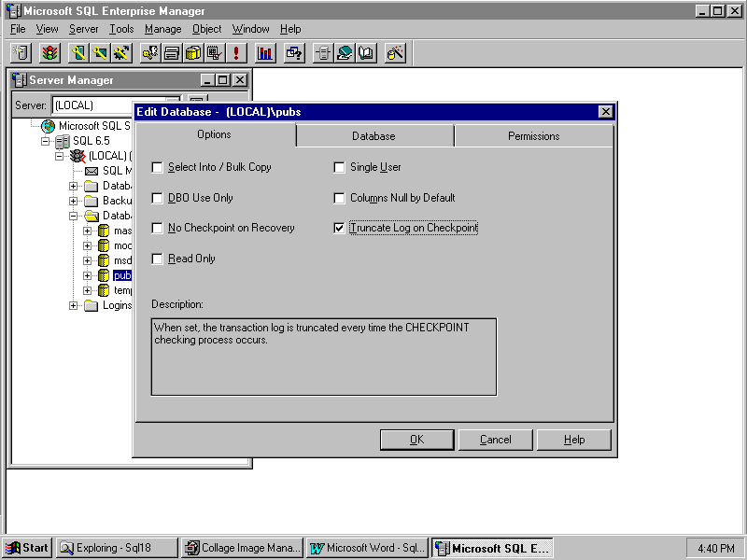Click the yellow cube toolbar icon

pyautogui.click(x=193, y=53)
